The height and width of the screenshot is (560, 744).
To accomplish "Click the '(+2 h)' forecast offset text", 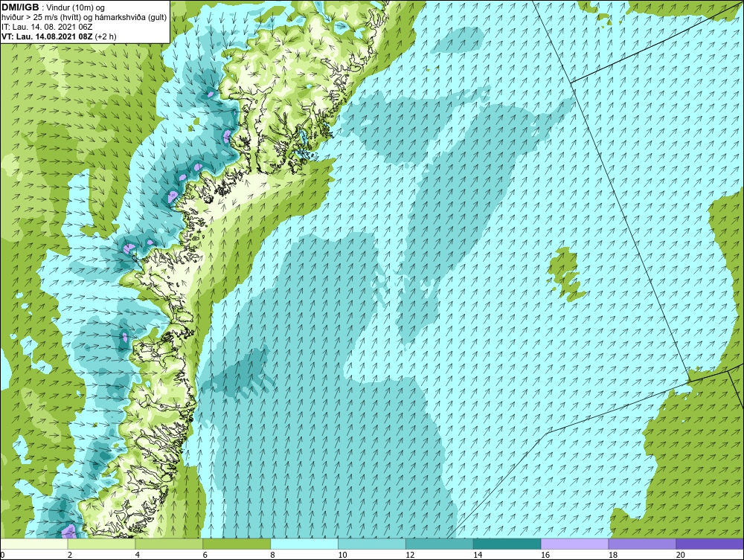I will click(x=106, y=36).
